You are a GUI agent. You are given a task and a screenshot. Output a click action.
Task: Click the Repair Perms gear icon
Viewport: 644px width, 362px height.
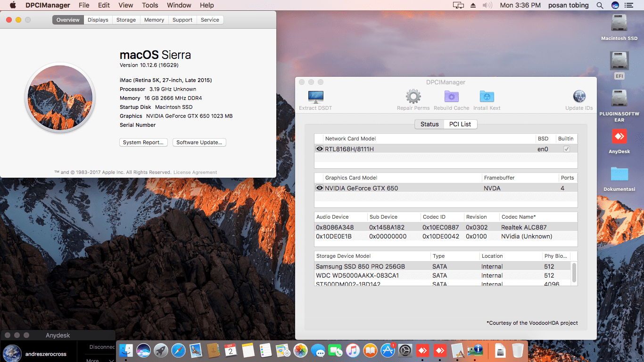pyautogui.click(x=413, y=97)
